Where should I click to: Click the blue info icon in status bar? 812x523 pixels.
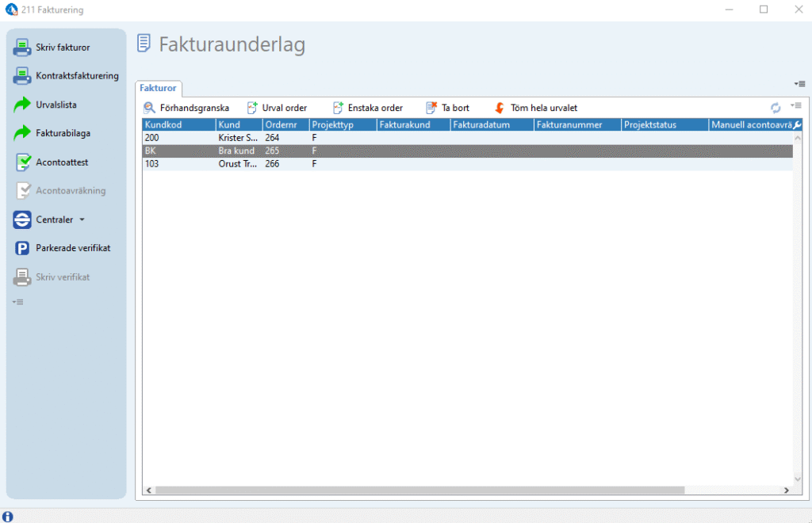pos(8,517)
